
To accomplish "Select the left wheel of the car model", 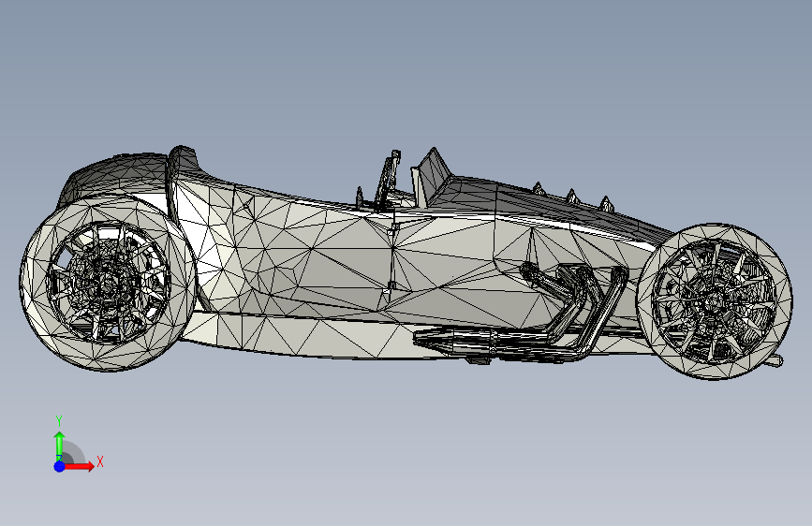I will [x=109, y=282].
